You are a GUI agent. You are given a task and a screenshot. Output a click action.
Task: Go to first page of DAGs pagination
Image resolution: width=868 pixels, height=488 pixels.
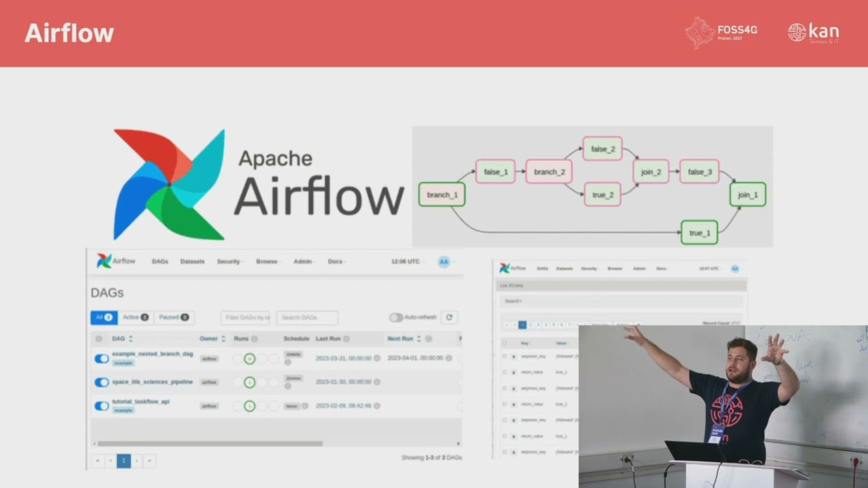point(98,461)
